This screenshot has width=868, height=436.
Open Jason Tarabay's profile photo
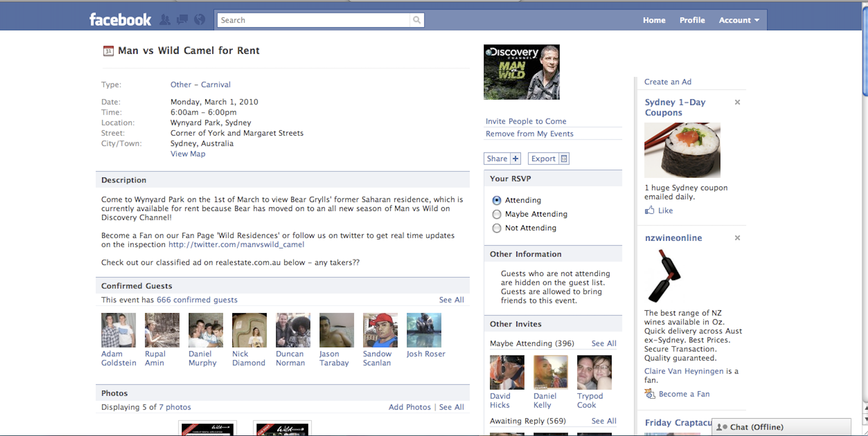click(336, 330)
